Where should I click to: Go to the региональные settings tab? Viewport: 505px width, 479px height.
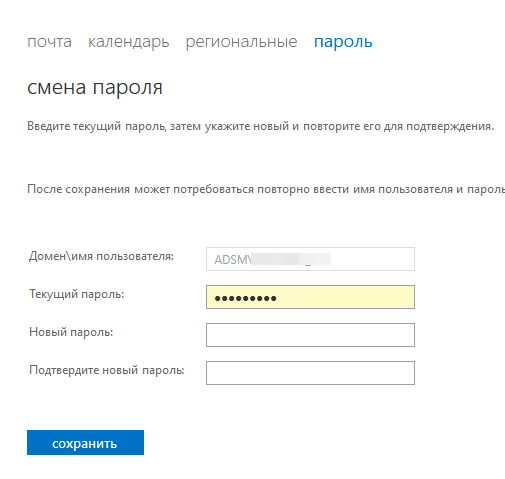(241, 42)
